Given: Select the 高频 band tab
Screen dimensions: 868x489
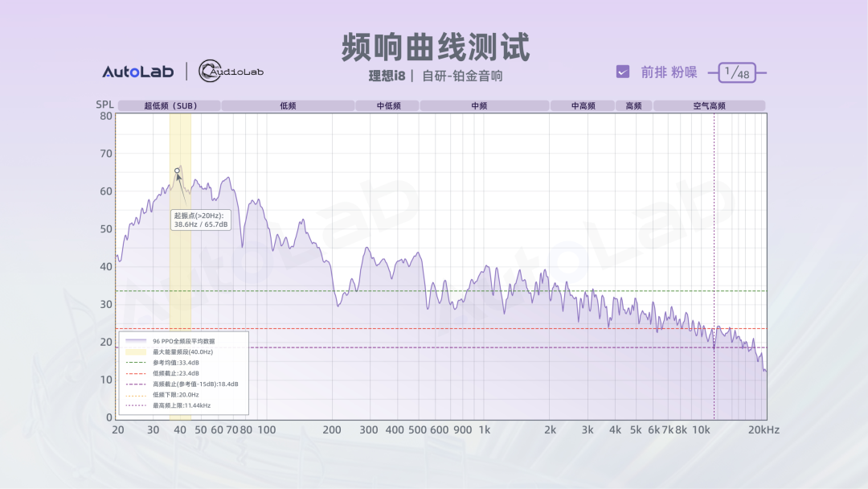Looking at the screenshot, I should [633, 105].
